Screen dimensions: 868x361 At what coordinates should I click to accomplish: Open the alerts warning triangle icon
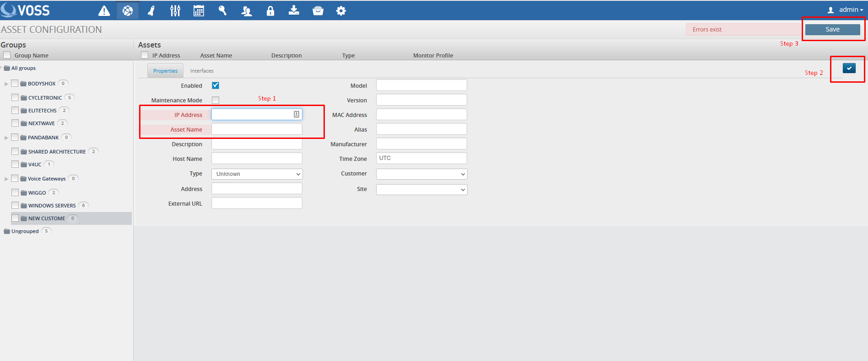pyautogui.click(x=104, y=11)
